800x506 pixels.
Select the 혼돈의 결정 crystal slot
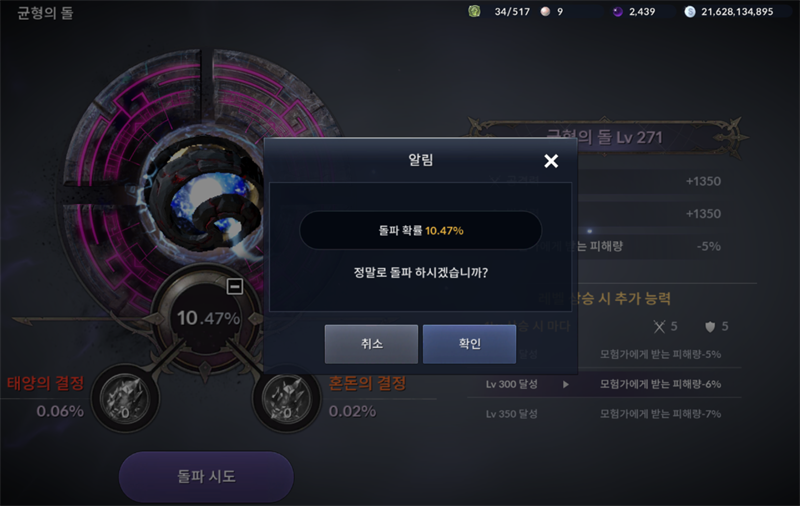[287, 399]
